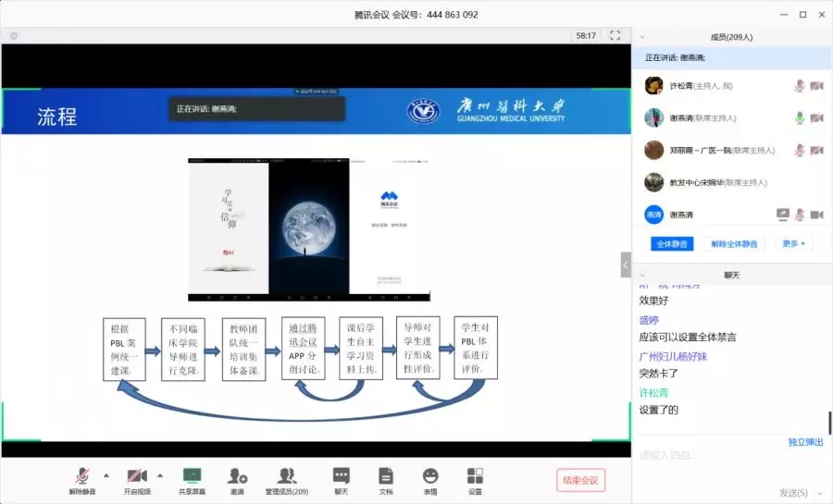Open 共享屏幕 screen share
This screenshot has height=504, width=833.
coord(193,475)
